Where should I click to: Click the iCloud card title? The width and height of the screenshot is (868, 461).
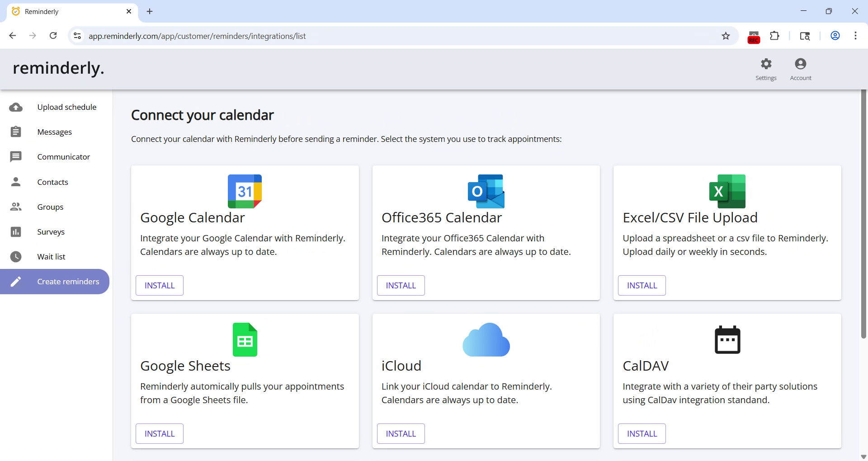tap(401, 366)
